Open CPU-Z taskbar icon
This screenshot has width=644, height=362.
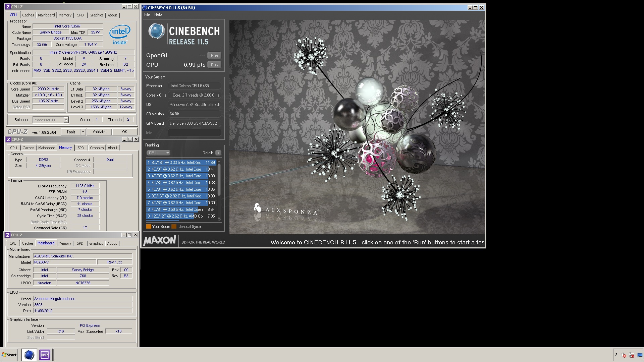(44, 355)
